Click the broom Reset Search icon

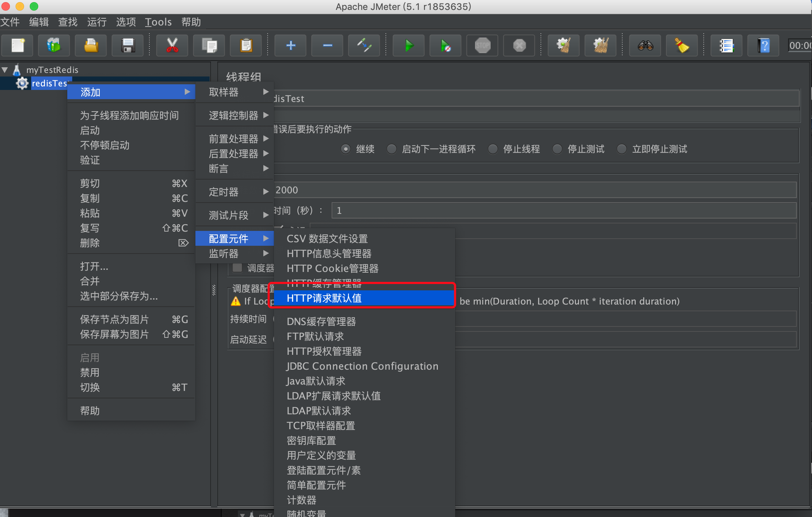tap(682, 46)
